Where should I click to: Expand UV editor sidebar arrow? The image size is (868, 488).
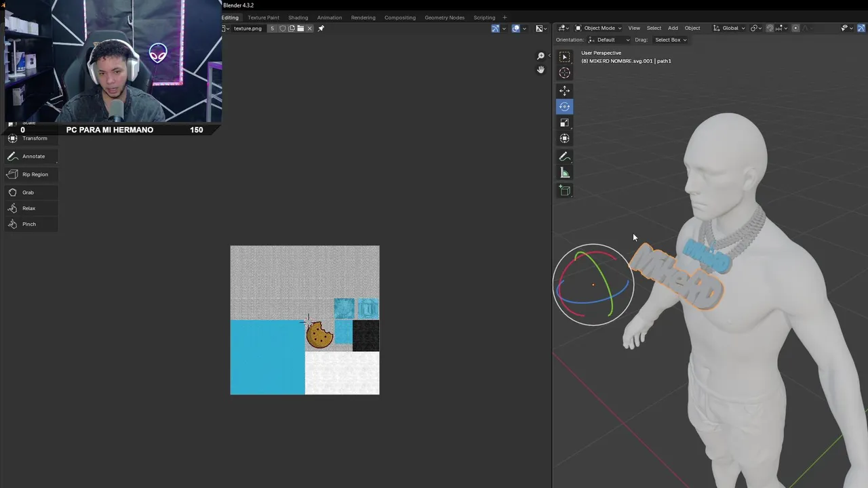pos(550,56)
